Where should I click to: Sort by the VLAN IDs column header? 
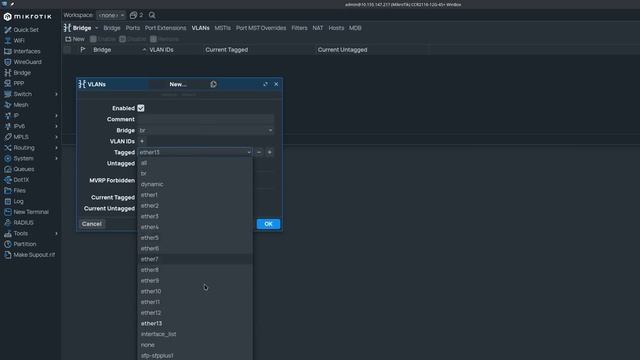(161, 50)
